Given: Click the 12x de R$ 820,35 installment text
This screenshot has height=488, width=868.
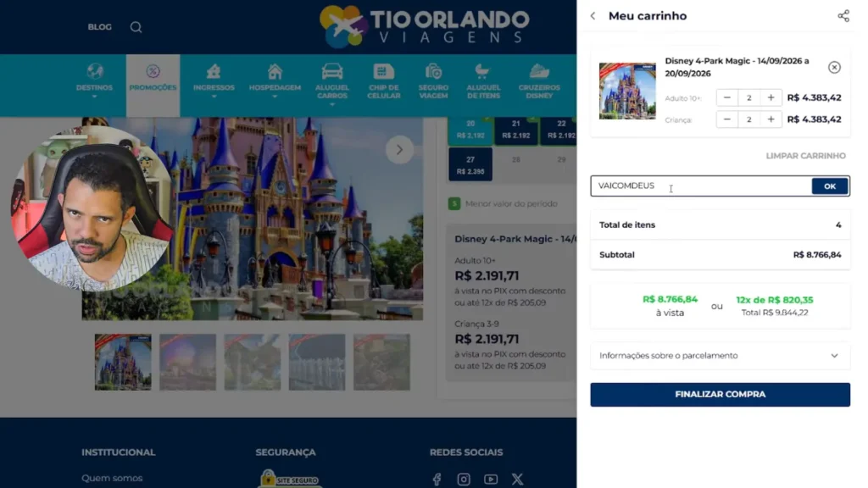Looking at the screenshot, I should 775,300.
